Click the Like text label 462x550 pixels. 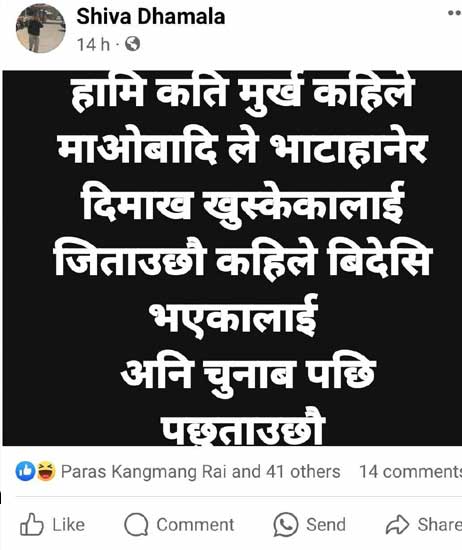68,525
